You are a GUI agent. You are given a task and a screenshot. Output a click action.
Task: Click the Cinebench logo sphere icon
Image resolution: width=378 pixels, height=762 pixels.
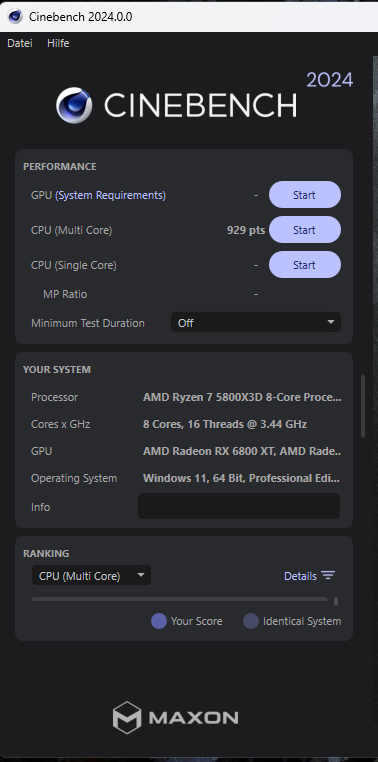point(74,105)
